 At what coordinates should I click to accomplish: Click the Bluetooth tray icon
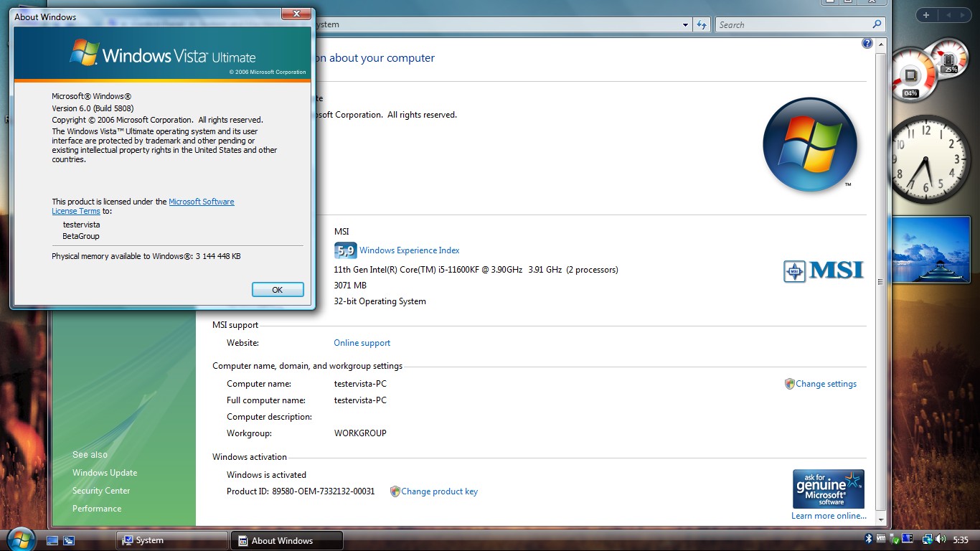coord(868,539)
